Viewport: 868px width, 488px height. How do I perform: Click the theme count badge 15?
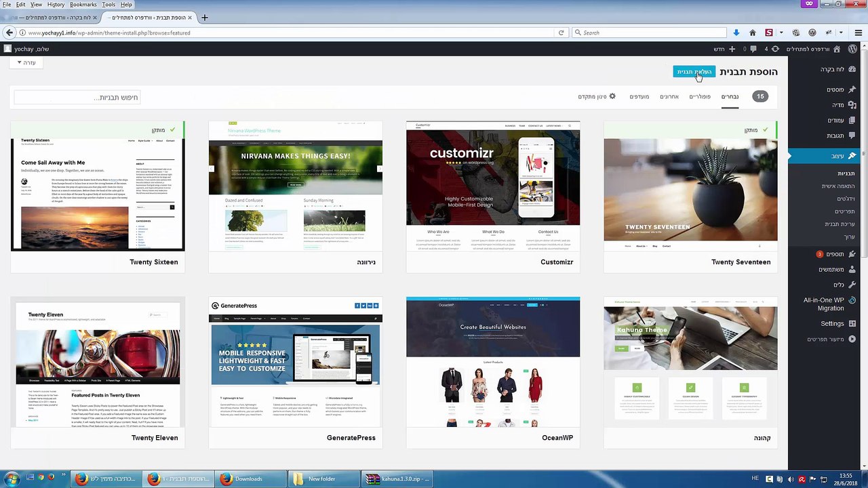coord(761,96)
